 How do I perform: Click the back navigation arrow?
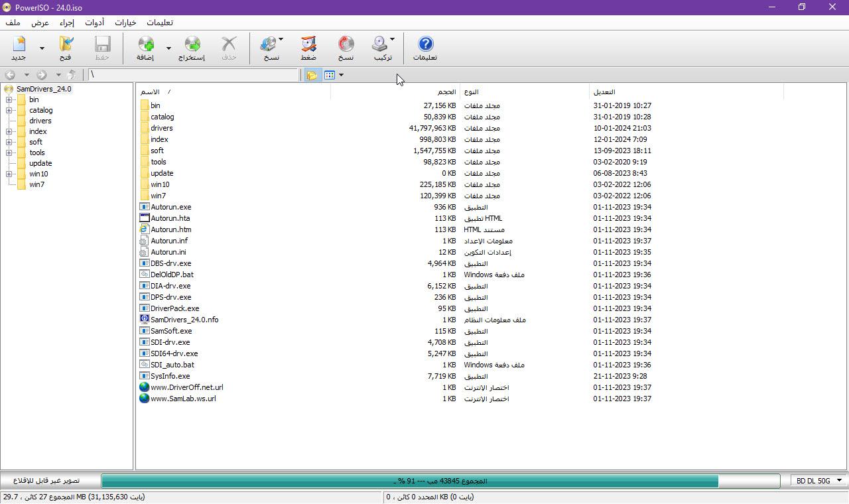[10, 75]
